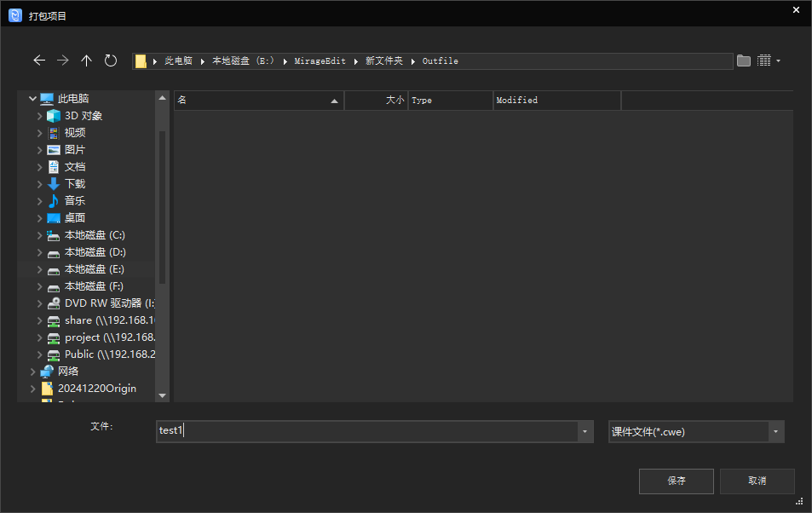
Task: Expand the 本地磁盘 (C:) node
Action: (40, 235)
